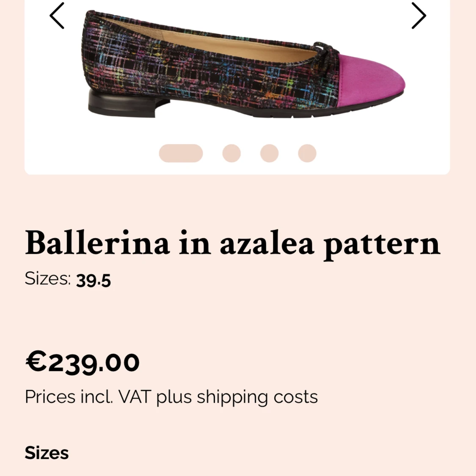This screenshot has width=476, height=476.
Task: Advance to the next product image
Action: tap(418, 16)
